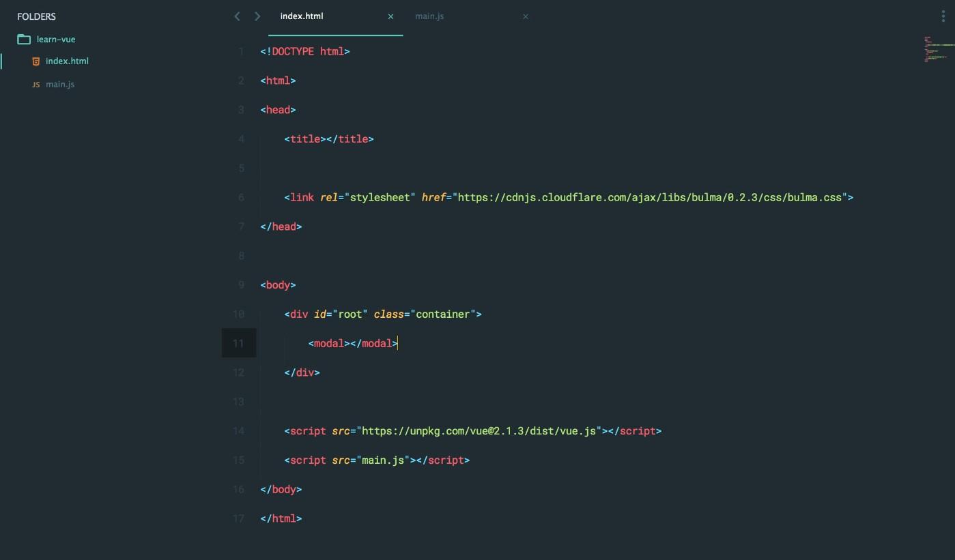Image resolution: width=955 pixels, height=560 pixels.
Task: Click the closing body tag
Action: coord(281,489)
